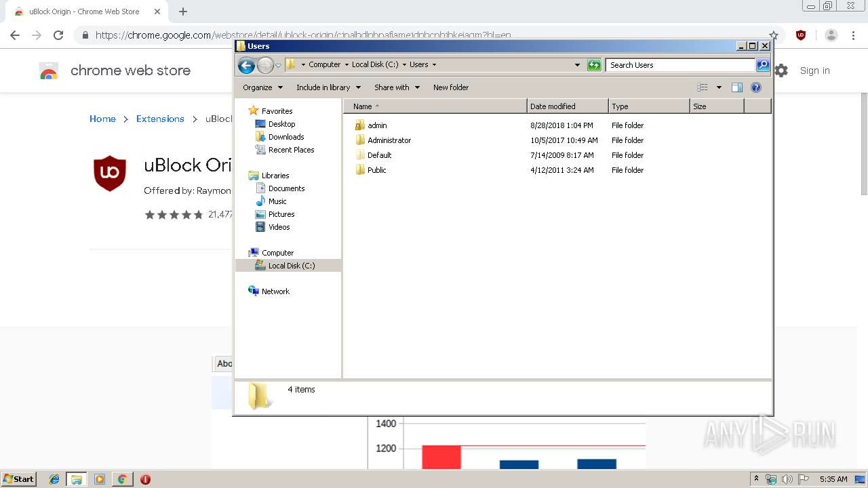Viewport: 868px width, 488px height.
Task: Click the Chrome forward arrow button
Action: 37,35
